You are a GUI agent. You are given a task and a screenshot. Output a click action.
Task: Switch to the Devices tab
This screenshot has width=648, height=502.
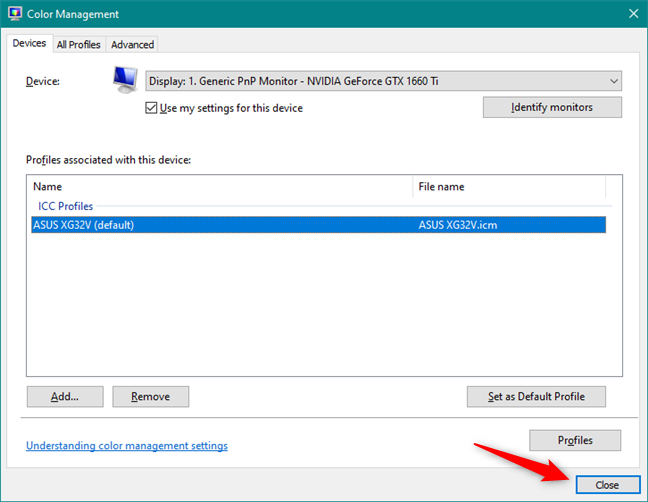click(x=29, y=43)
